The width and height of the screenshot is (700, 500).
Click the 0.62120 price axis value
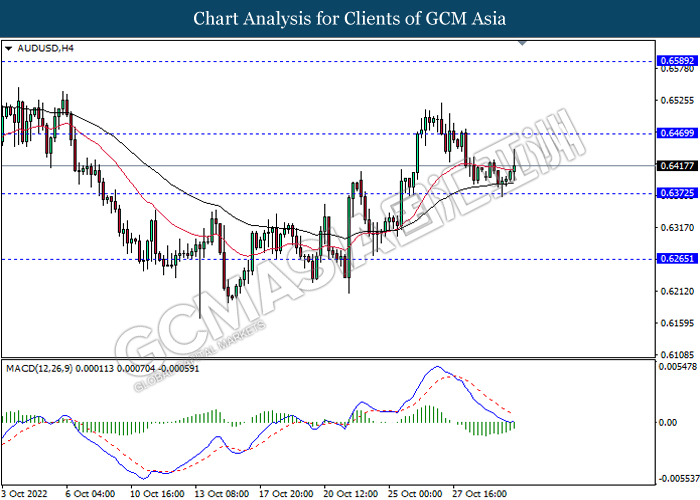pos(677,292)
